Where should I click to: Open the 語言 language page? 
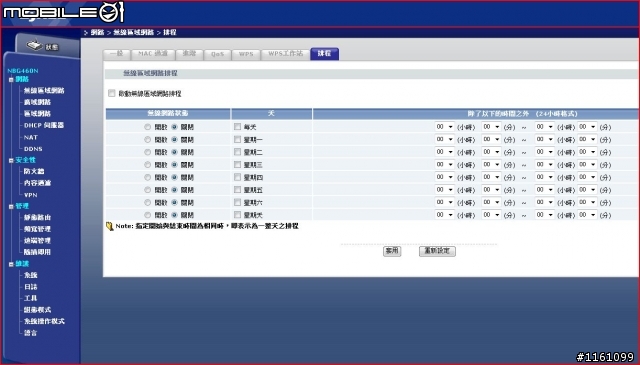point(31,333)
